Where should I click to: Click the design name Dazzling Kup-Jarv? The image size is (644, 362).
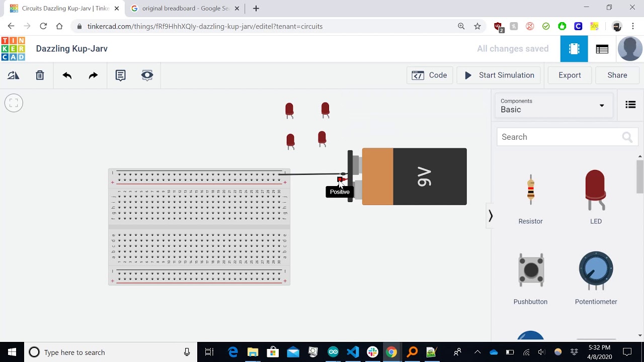72,49
